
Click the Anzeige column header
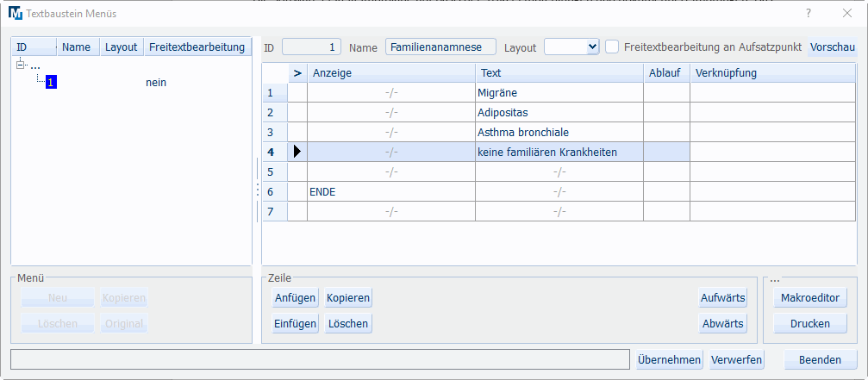coord(391,72)
